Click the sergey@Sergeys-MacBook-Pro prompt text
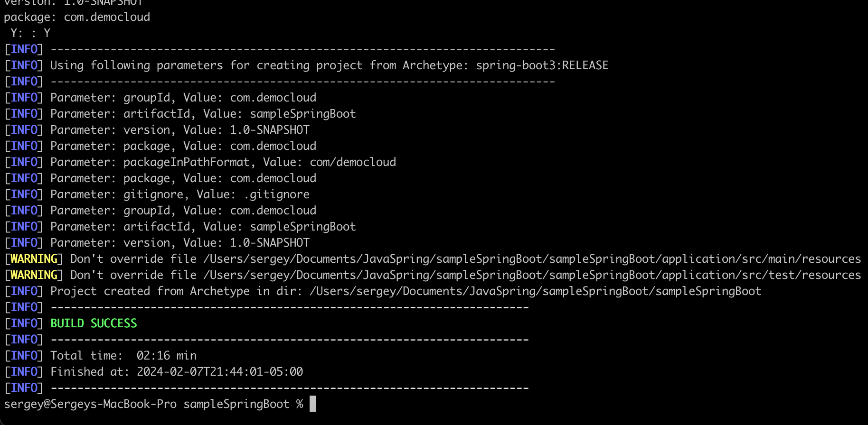Image resolution: width=868 pixels, height=425 pixels. pos(90,404)
